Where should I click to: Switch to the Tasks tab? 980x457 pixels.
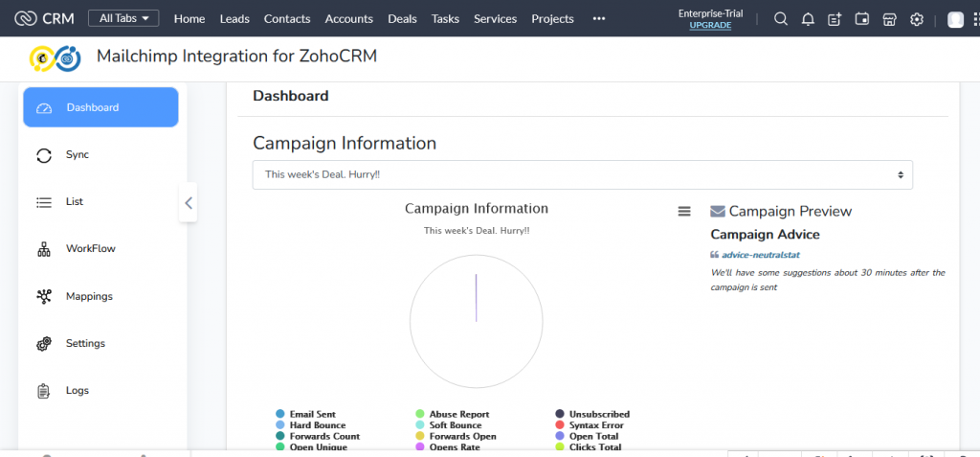[x=445, y=19]
